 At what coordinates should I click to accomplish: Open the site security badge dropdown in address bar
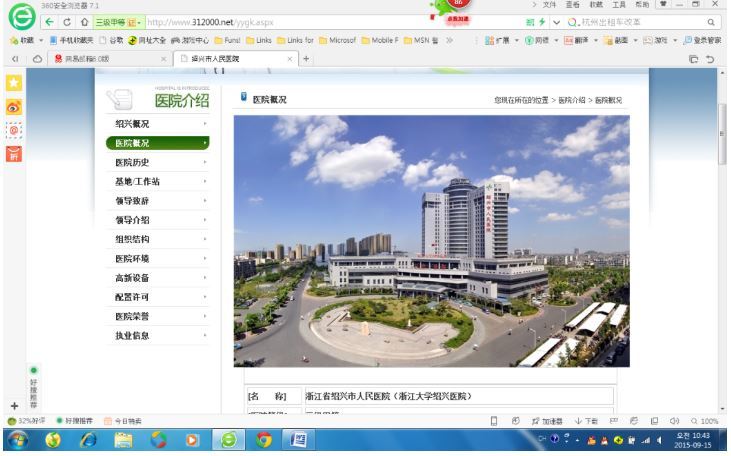[x=118, y=22]
